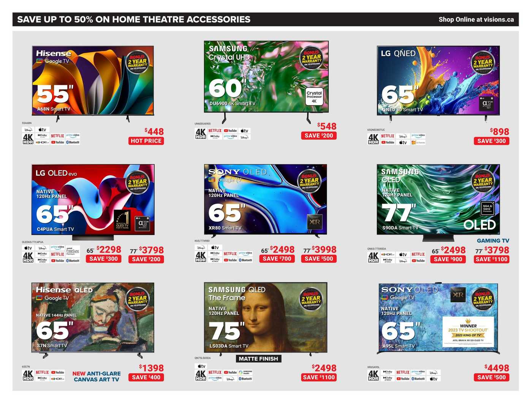
Task: Click the YouTube icon under Hisense QLED S7N
Action: point(58,372)
